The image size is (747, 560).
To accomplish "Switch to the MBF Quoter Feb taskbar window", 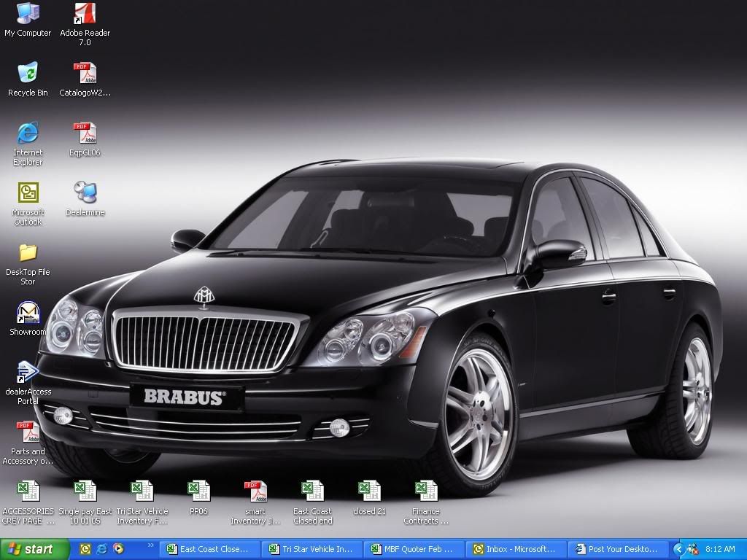I will coord(412,549).
